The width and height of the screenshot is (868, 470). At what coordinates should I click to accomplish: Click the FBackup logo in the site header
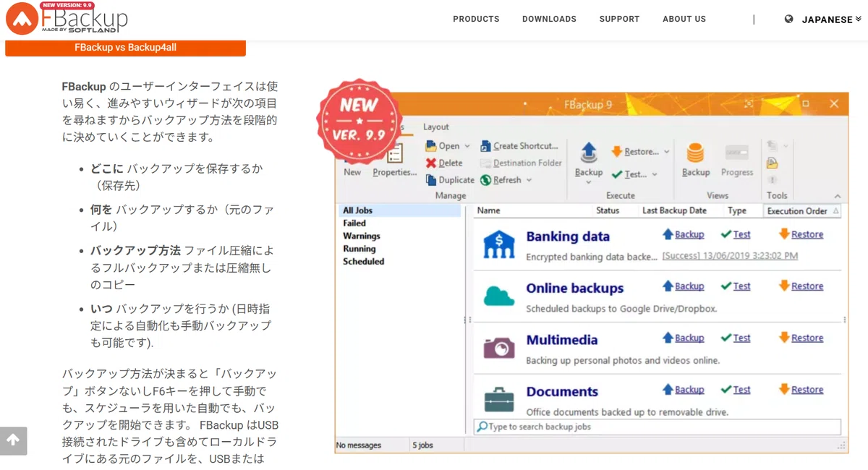coord(67,19)
